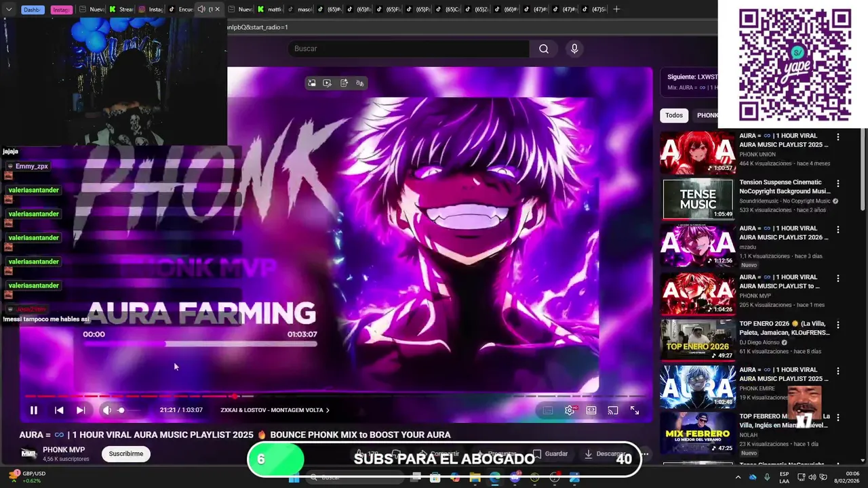Open the Tension Suspense Cinematic video title
Viewport: 868px width, 488px height.
tap(783, 186)
